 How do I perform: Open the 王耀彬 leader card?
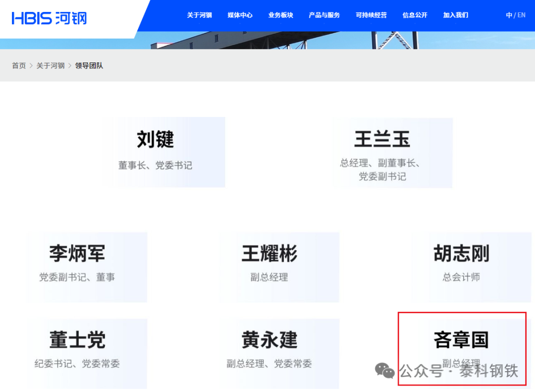tap(279, 268)
